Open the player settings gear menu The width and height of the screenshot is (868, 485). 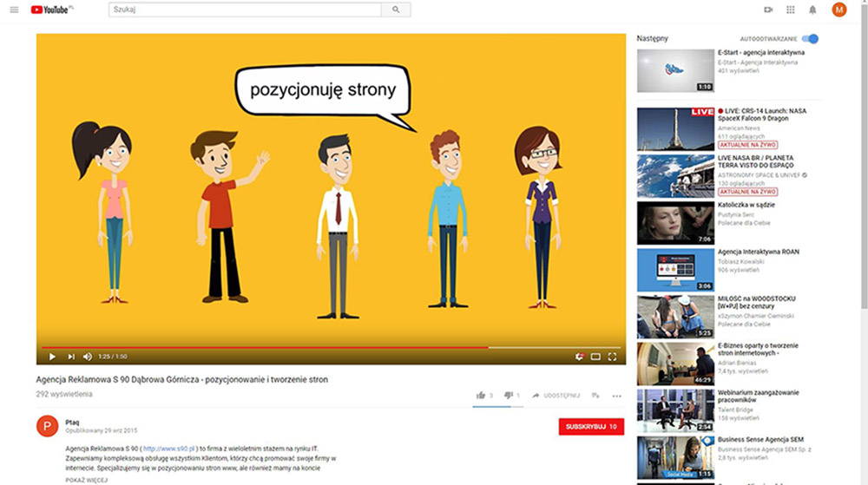[x=579, y=357]
